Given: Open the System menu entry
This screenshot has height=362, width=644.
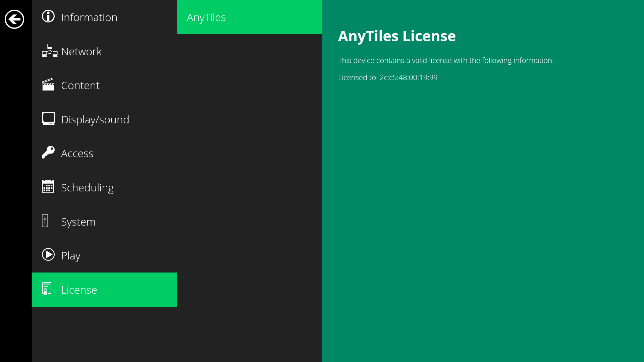Looking at the screenshot, I should 105,222.
